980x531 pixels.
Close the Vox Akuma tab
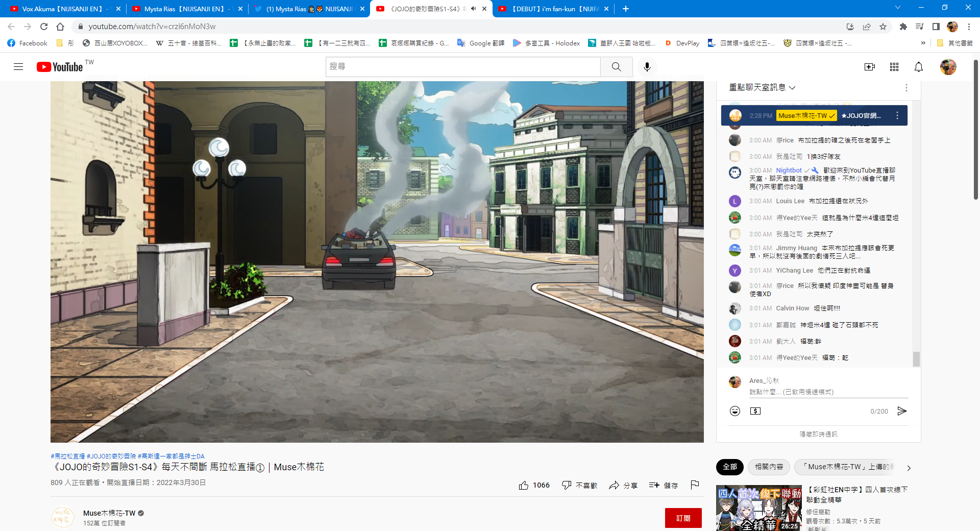point(118,9)
